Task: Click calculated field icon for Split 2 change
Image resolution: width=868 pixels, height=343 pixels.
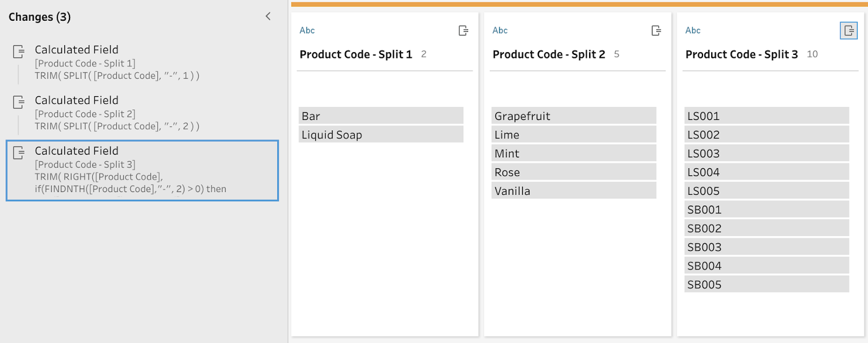Action: pos(19,102)
